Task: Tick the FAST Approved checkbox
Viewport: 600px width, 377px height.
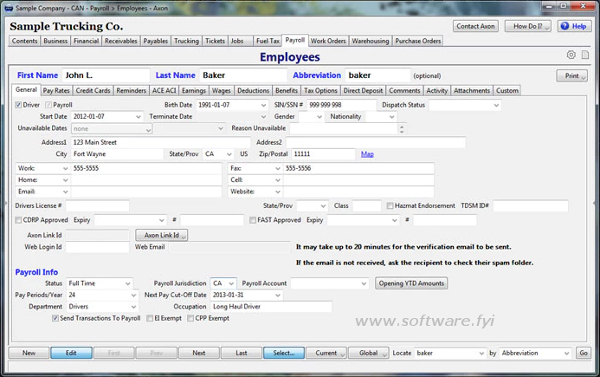Action: coord(253,220)
